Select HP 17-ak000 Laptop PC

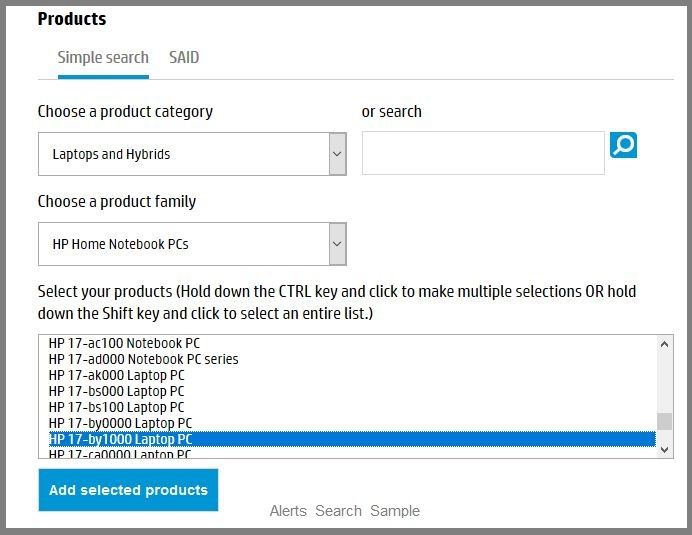(352, 375)
